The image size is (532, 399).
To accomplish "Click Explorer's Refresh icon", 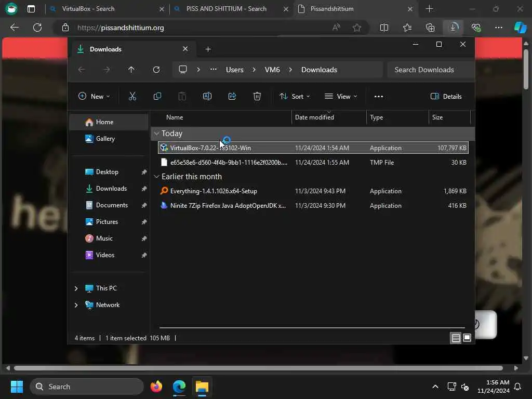I will coord(156,70).
